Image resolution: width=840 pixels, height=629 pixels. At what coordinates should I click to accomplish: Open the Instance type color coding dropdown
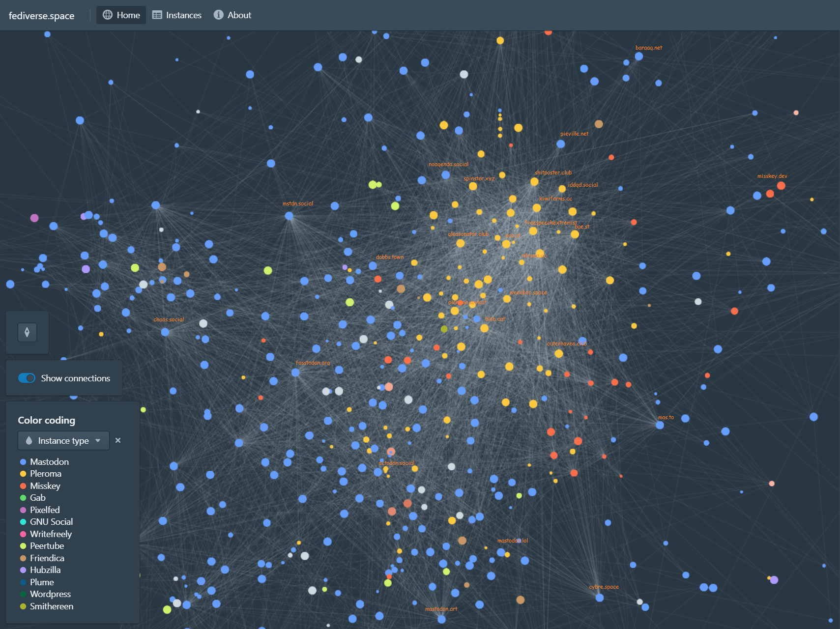[63, 441]
